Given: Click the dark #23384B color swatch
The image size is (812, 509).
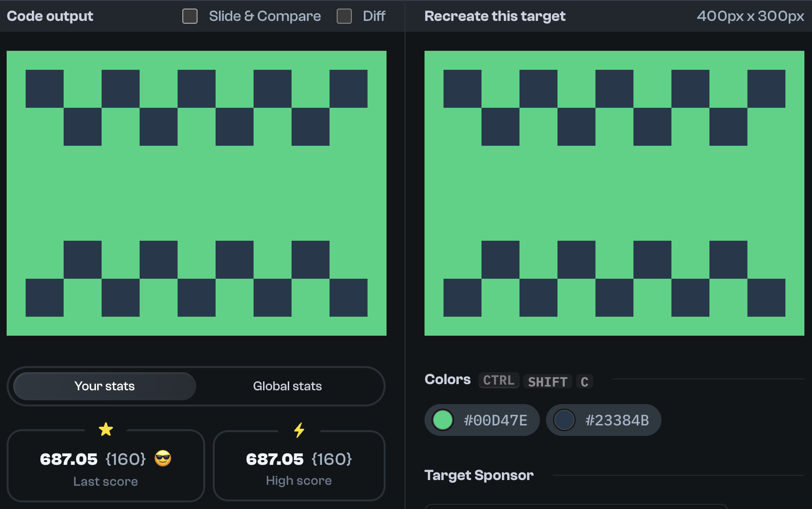Looking at the screenshot, I should (565, 420).
